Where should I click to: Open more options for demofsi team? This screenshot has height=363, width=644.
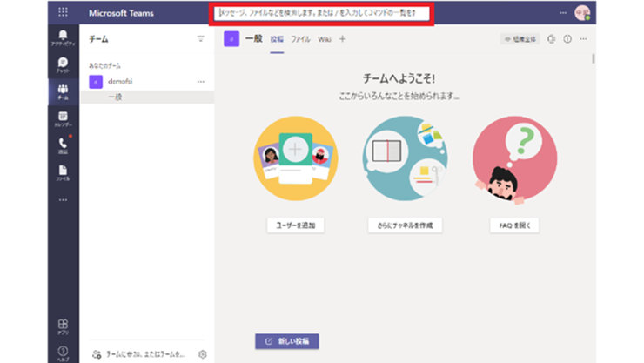coord(201,82)
